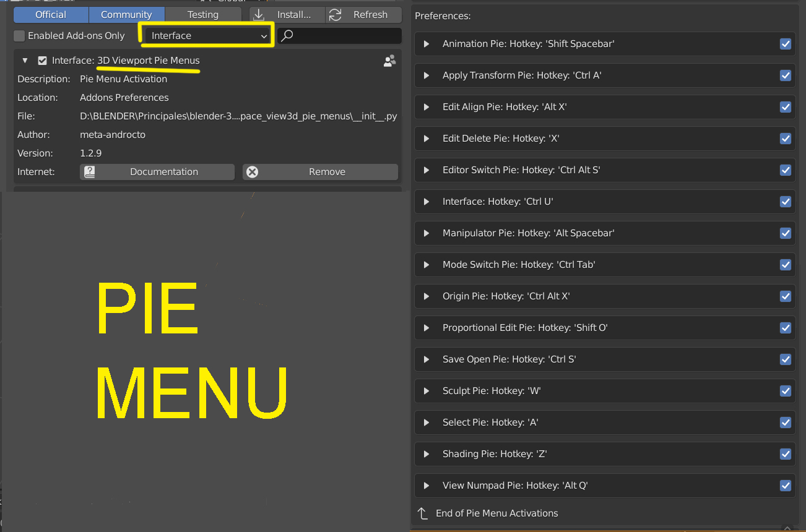
Task: Click the X icon inside the Remove button
Action: [x=252, y=171]
